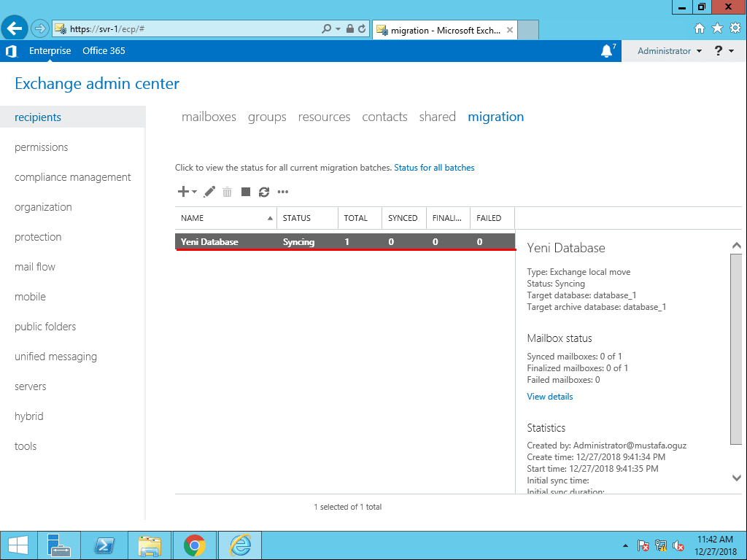Refresh the page using address bar reload icon
Viewport: 747px width, 560px height.
pyautogui.click(x=362, y=29)
